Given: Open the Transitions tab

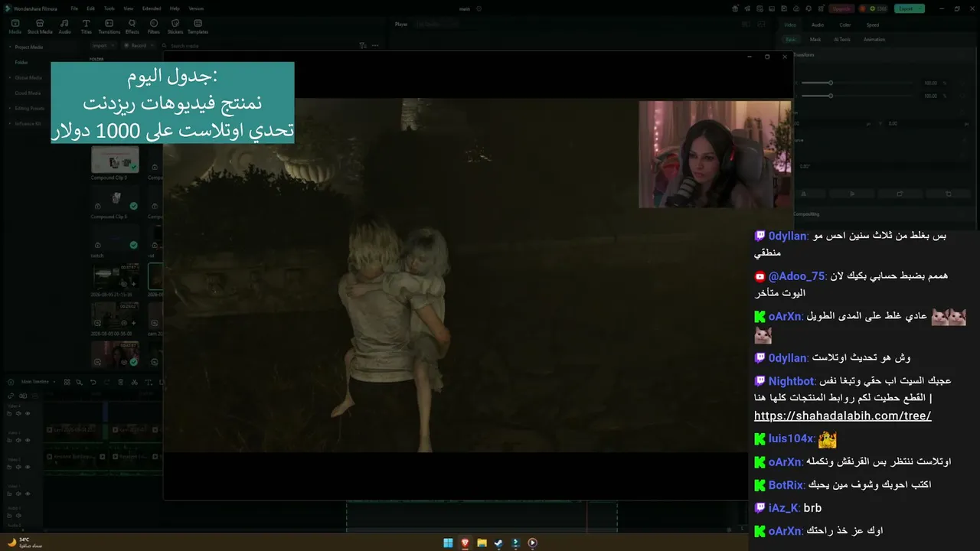Looking at the screenshot, I should [x=109, y=27].
